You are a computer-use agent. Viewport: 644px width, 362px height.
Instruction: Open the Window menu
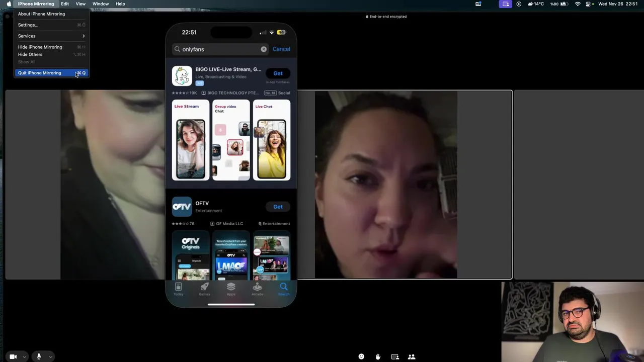tap(101, 4)
